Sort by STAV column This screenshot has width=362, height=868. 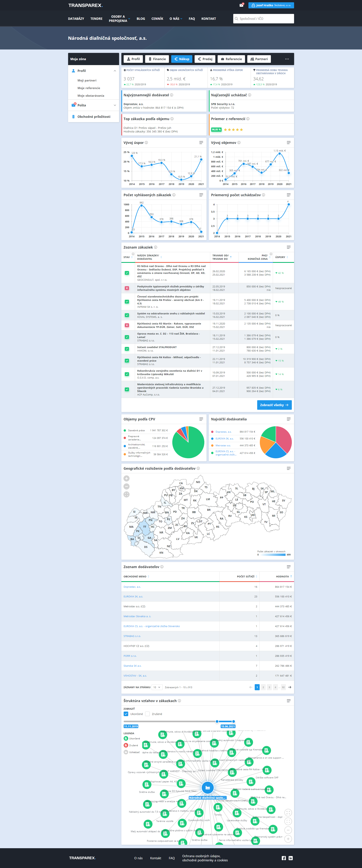coord(128,257)
